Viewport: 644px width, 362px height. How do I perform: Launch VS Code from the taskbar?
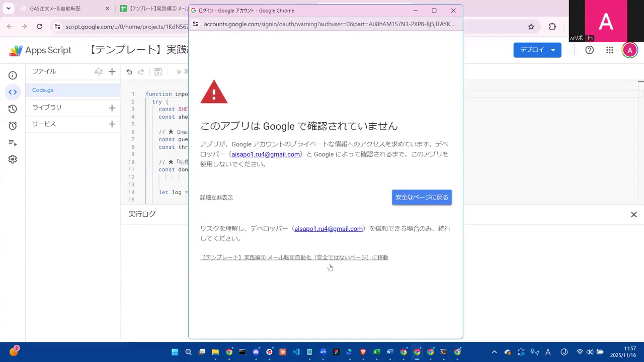[296, 351]
